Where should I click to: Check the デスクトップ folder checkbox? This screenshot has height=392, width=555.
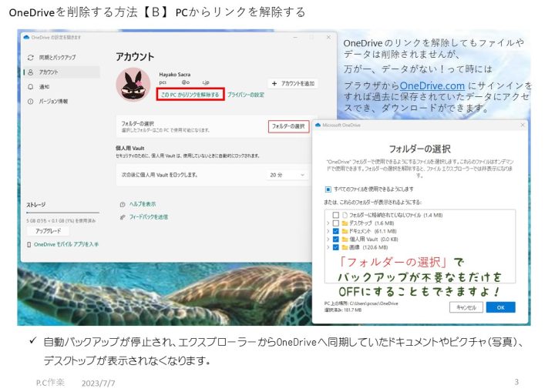[335, 223]
